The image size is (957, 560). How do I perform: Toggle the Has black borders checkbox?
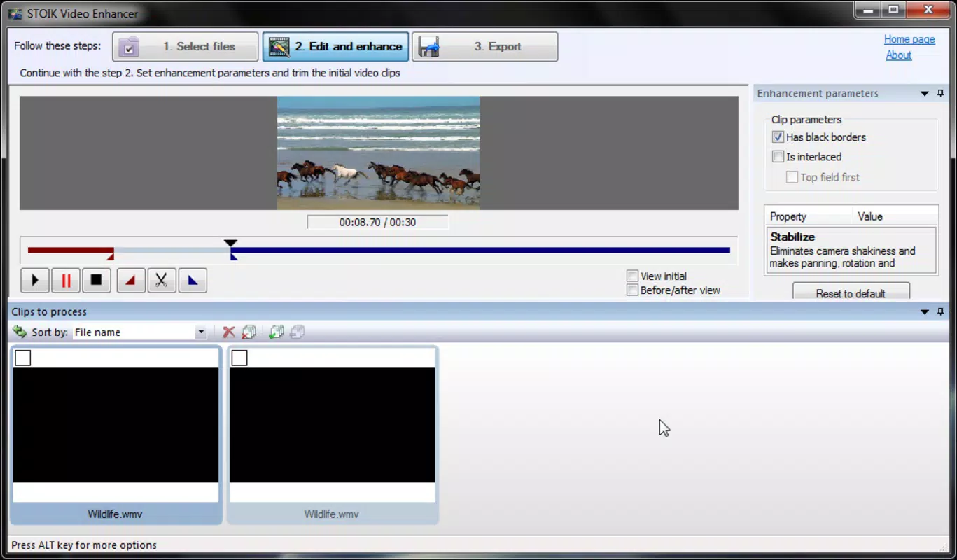(x=778, y=137)
